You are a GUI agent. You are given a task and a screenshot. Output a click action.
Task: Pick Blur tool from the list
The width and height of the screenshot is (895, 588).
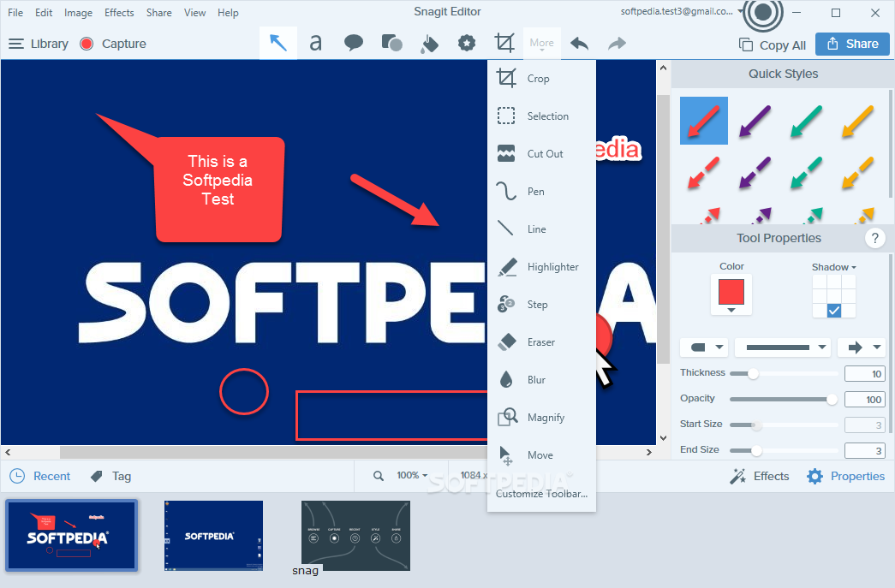[541, 380]
